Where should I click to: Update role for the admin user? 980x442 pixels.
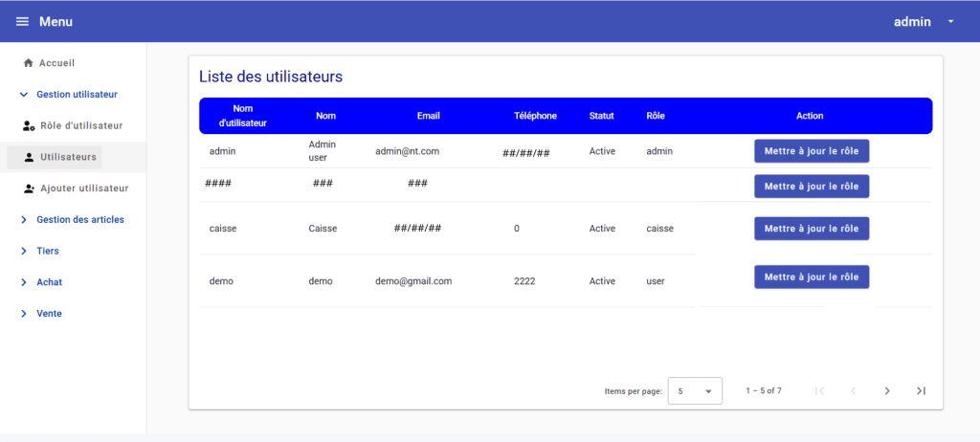pyautogui.click(x=812, y=151)
